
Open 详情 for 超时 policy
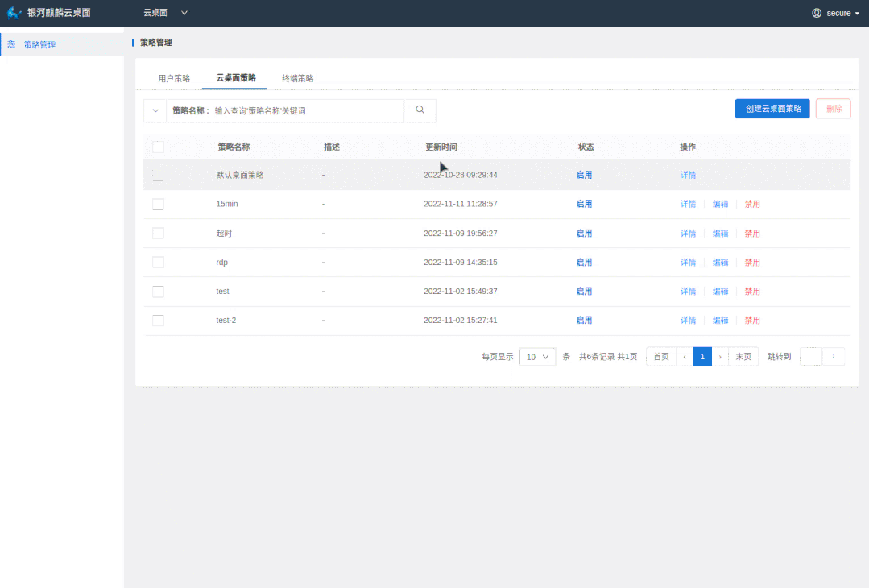(x=688, y=234)
